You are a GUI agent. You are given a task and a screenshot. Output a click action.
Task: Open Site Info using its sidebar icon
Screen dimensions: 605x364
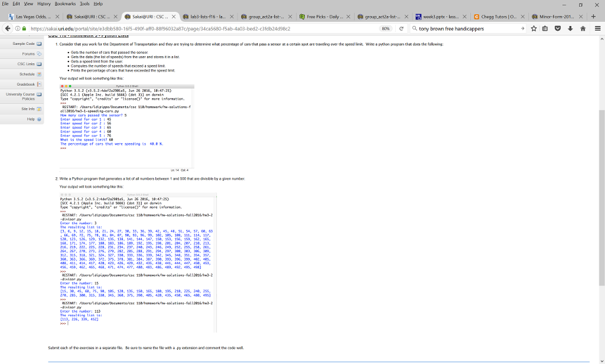point(39,109)
